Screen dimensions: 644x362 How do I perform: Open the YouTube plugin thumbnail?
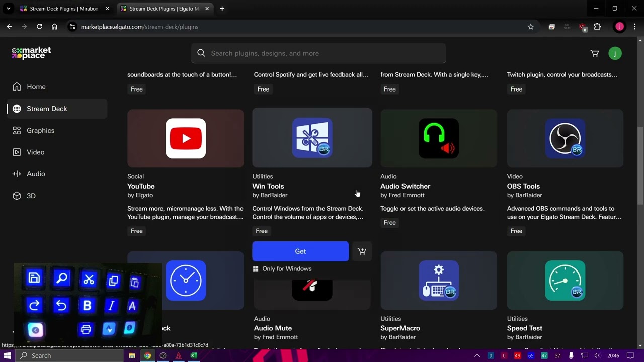pyautogui.click(x=186, y=138)
